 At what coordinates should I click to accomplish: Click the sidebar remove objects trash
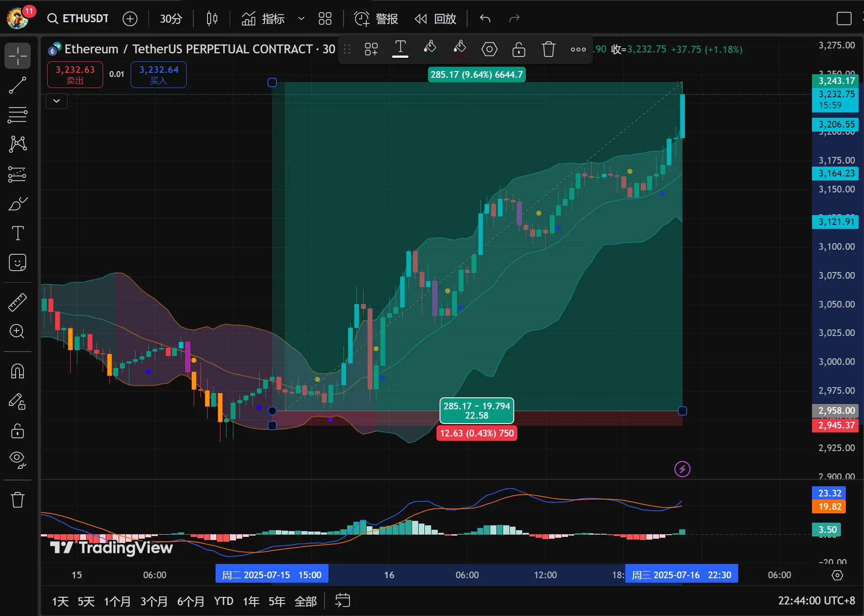click(18, 500)
